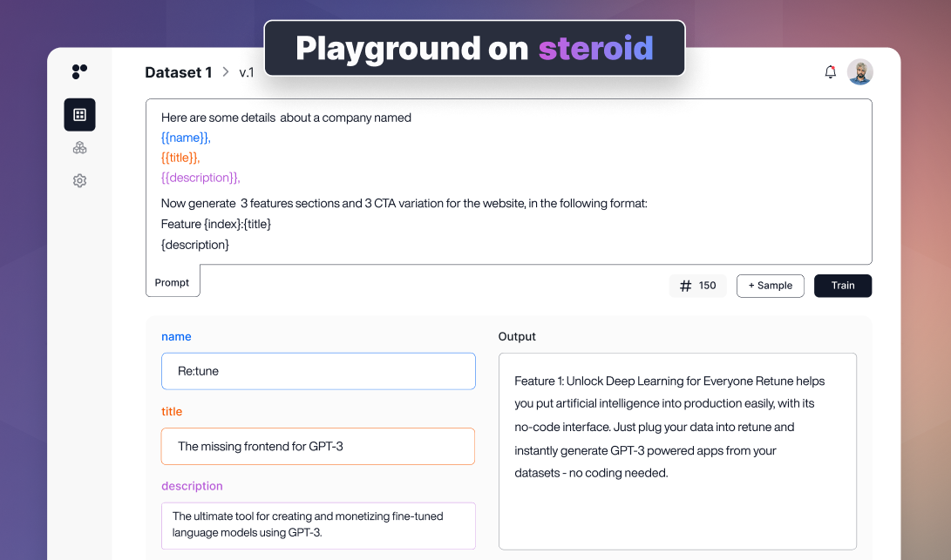Focus the title field with GPT-3 text

pos(318,446)
